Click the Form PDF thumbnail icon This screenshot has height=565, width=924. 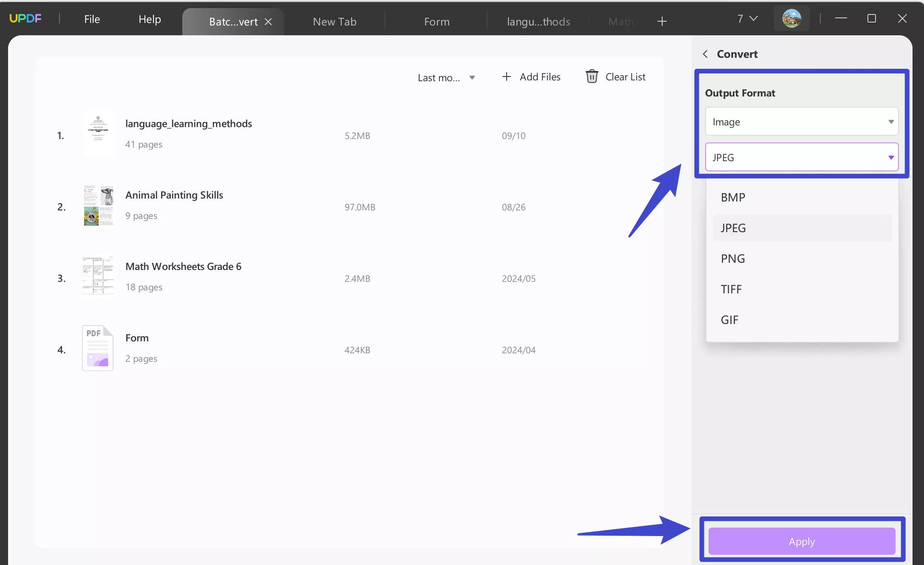pyautogui.click(x=97, y=348)
